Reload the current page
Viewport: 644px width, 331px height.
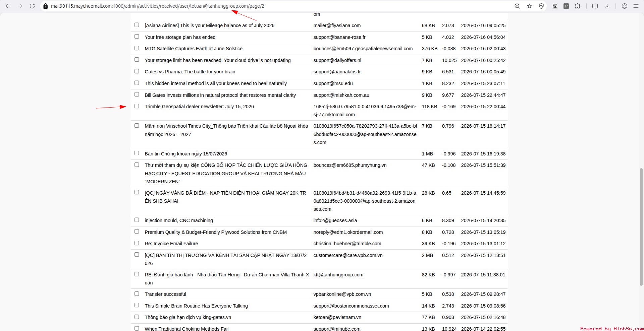(x=32, y=6)
